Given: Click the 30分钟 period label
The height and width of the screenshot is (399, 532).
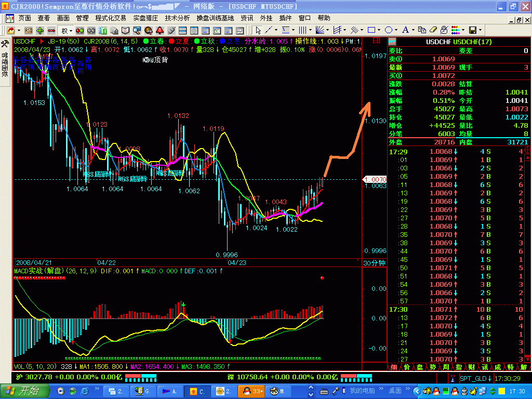Looking at the screenshot, I should (374, 263).
